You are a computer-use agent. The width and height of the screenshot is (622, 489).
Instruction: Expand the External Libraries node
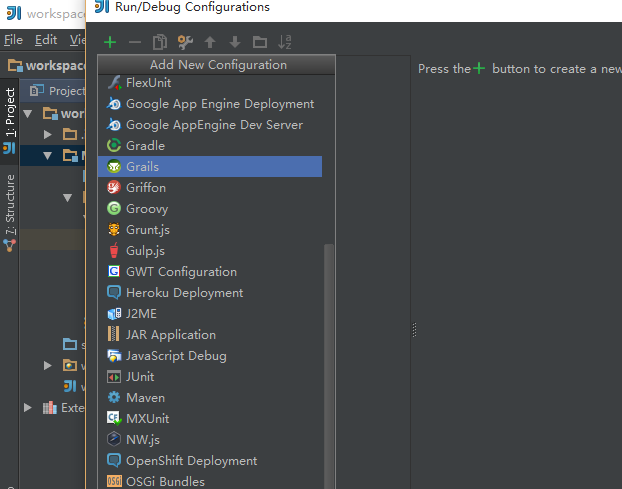point(27,408)
